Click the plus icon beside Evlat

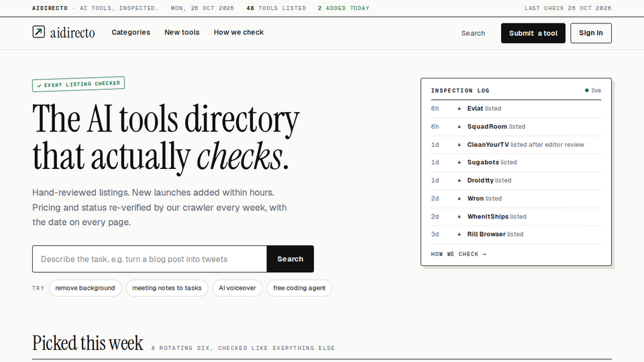click(x=459, y=109)
